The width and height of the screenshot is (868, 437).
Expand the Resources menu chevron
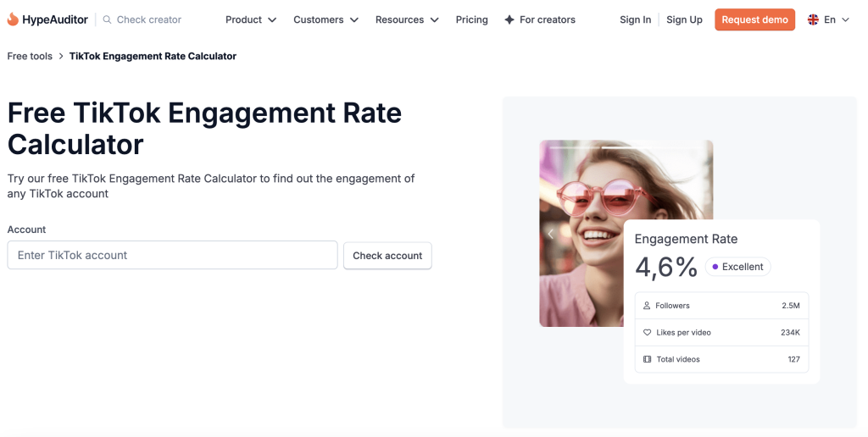click(435, 20)
